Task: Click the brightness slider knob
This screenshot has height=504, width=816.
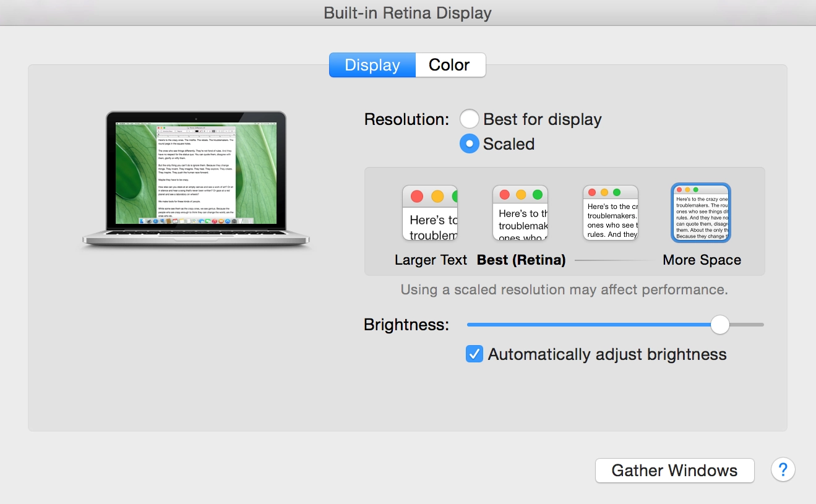Action: 719,324
